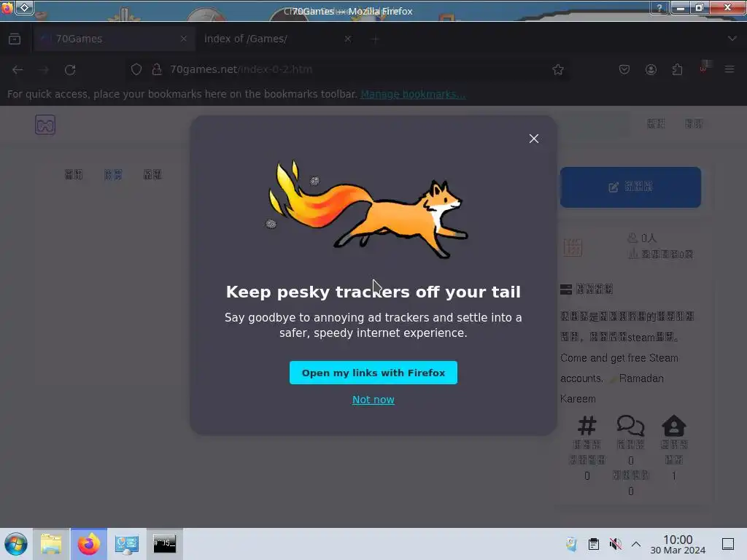Click the recycle bin tray icon
747x560 pixels.
point(572,544)
